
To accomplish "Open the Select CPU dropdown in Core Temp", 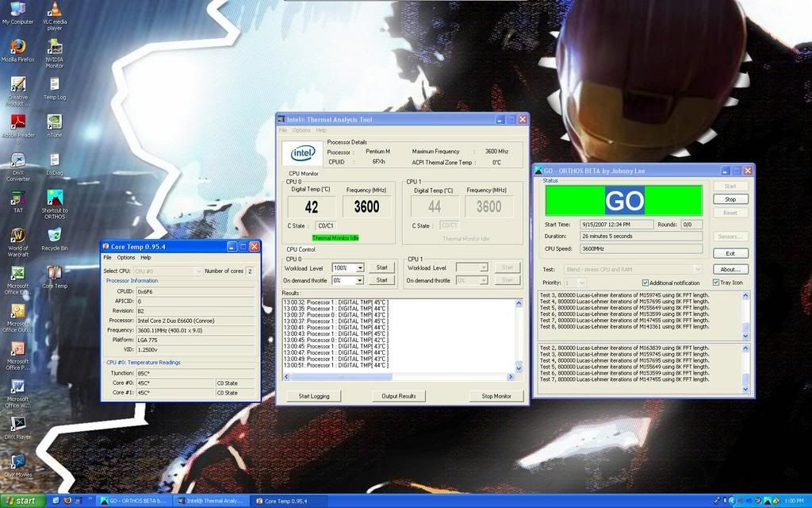I will (197, 271).
